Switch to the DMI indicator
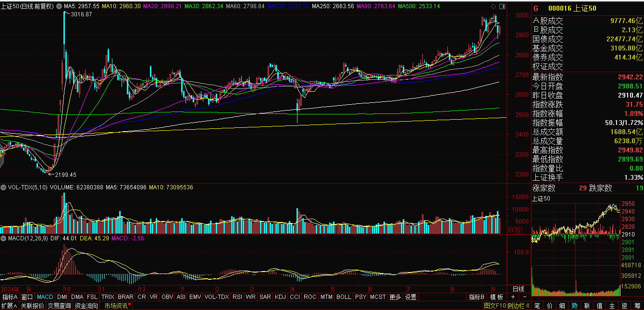Viewport: 644px width, 310px height. [x=62, y=297]
